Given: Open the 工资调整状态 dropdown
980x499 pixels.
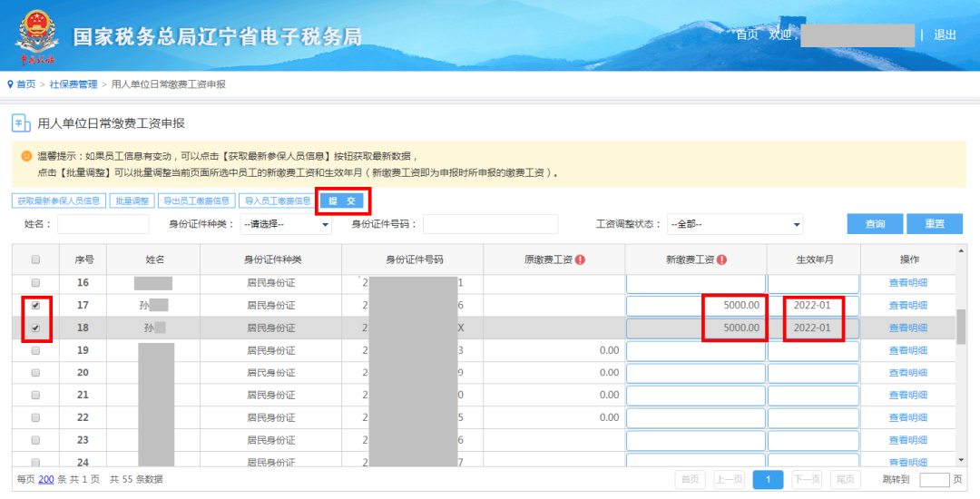Looking at the screenshot, I should point(735,224).
